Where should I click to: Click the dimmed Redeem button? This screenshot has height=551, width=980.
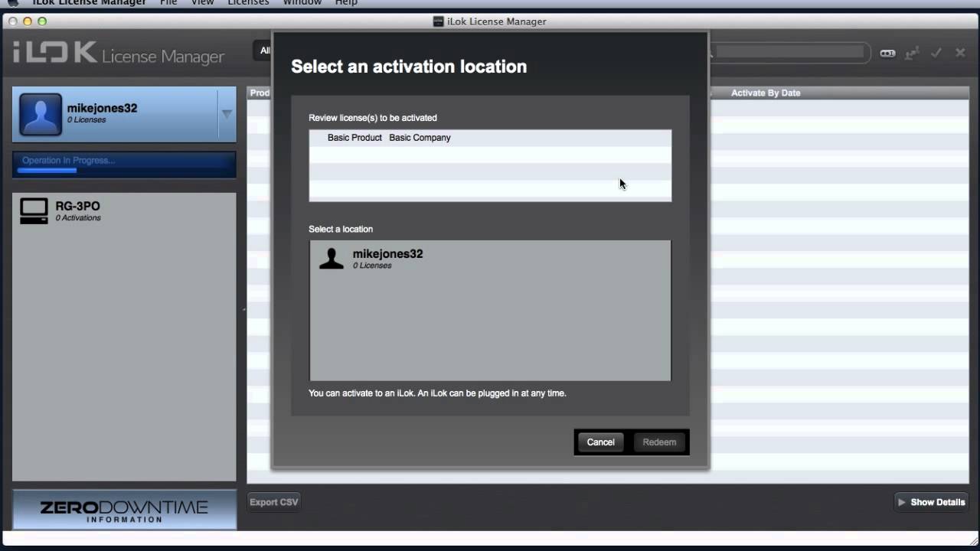[659, 442]
